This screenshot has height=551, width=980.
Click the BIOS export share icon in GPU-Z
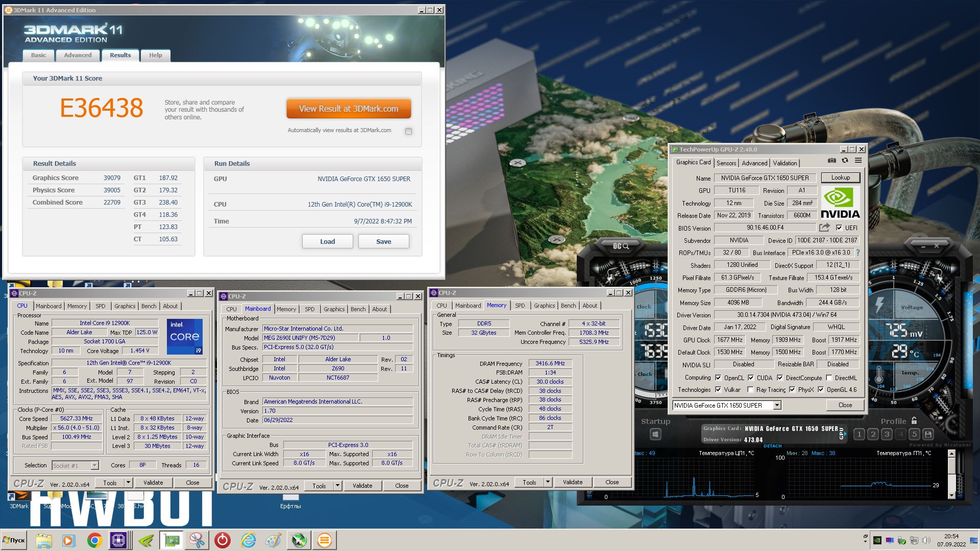pyautogui.click(x=824, y=228)
